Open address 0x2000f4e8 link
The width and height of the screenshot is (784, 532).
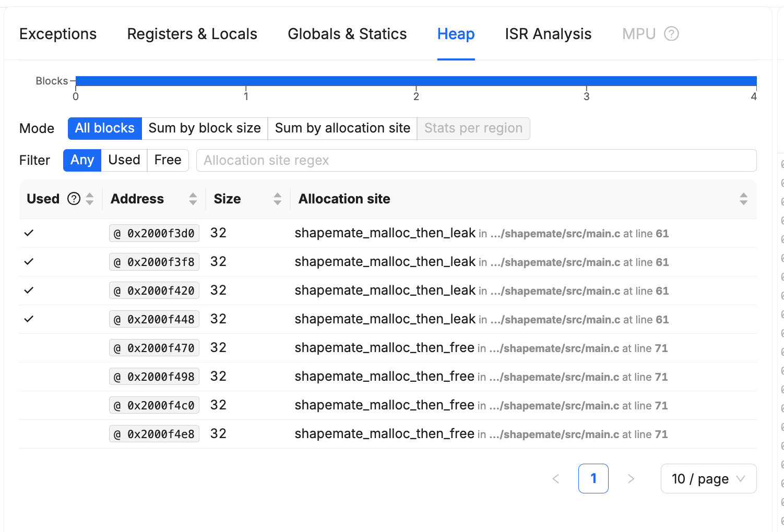(x=155, y=434)
